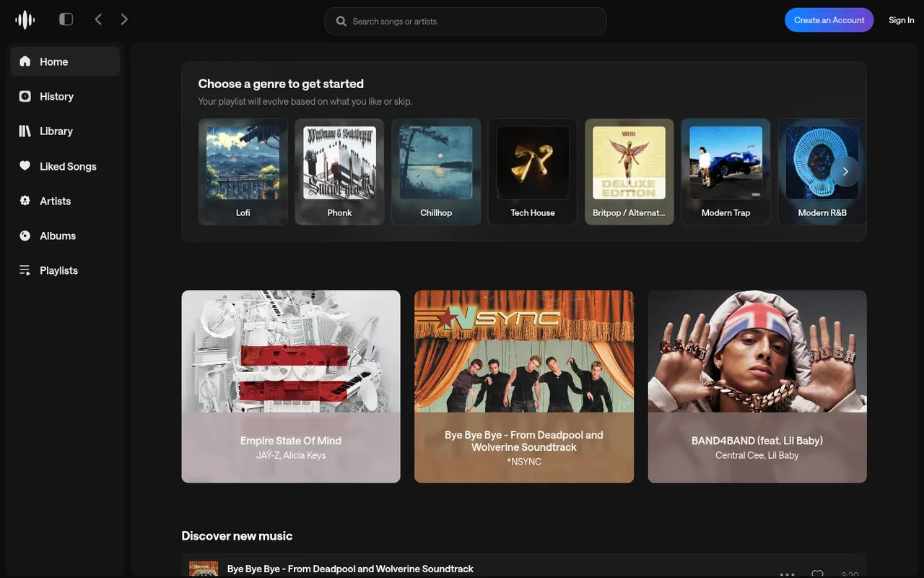Go back with the left arrow
Viewport: 924px width, 578px height.
pyautogui.click(x=98, y=20)
